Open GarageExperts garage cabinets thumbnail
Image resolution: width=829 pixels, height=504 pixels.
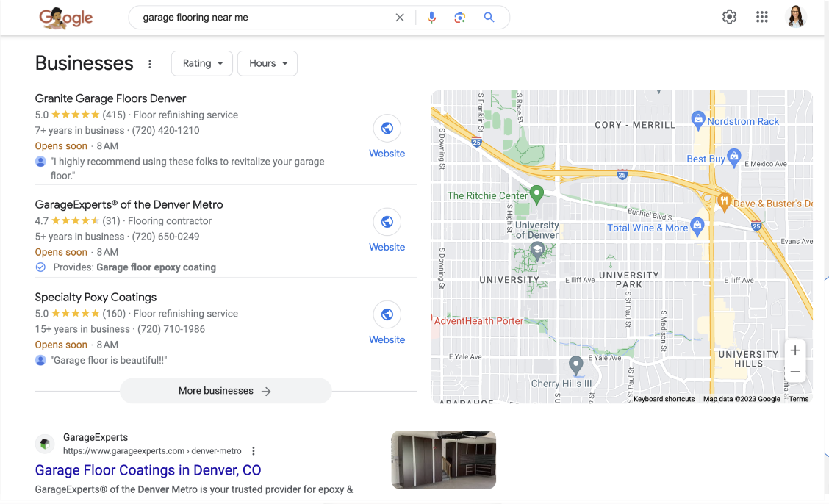[444, 460]
